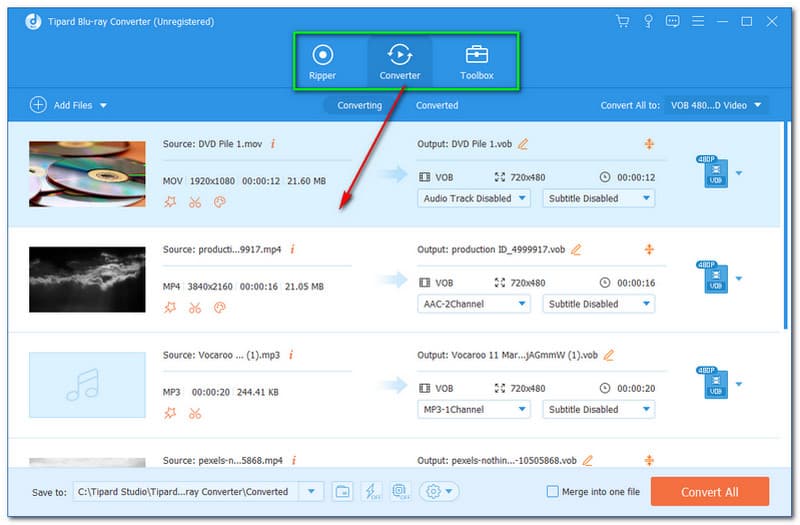This screenshot has width=800, height=525.
Task: Switch to the Converted tab
Action: 437,105
